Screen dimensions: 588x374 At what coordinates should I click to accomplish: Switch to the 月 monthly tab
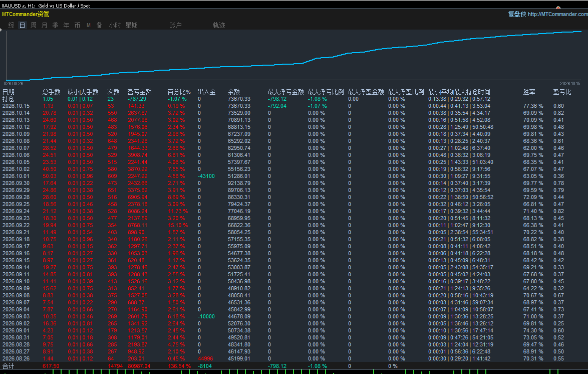click(x=44, y=25)
